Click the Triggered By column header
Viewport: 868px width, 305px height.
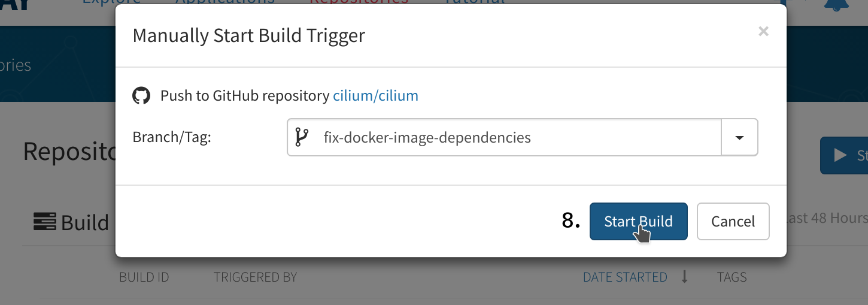pyautogui.click(x=255, y=277)
